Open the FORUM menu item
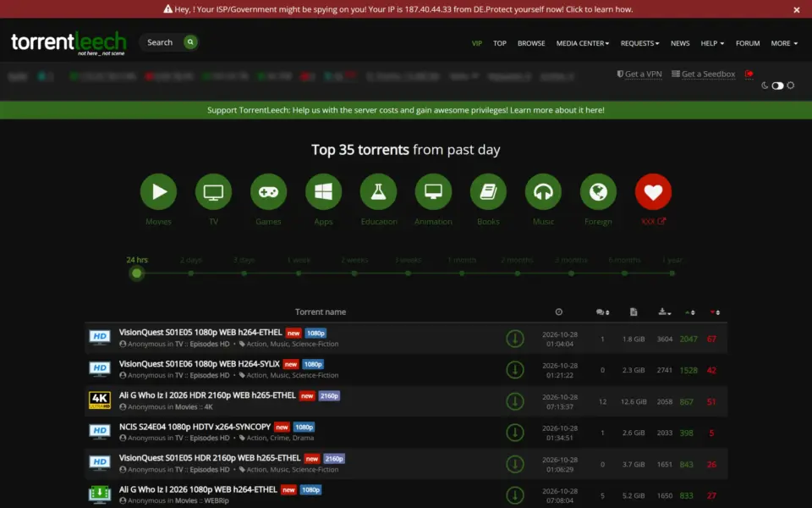 pos(748,43)
